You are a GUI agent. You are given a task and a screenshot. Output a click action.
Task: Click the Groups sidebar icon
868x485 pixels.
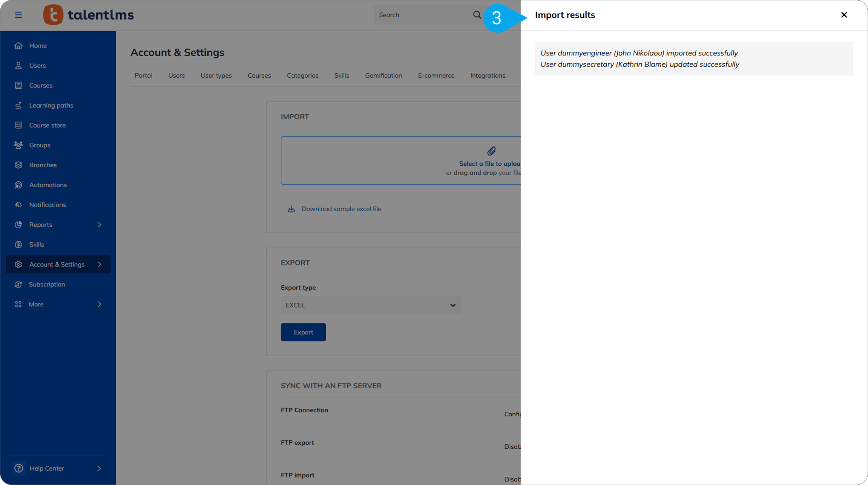point(18,145)
